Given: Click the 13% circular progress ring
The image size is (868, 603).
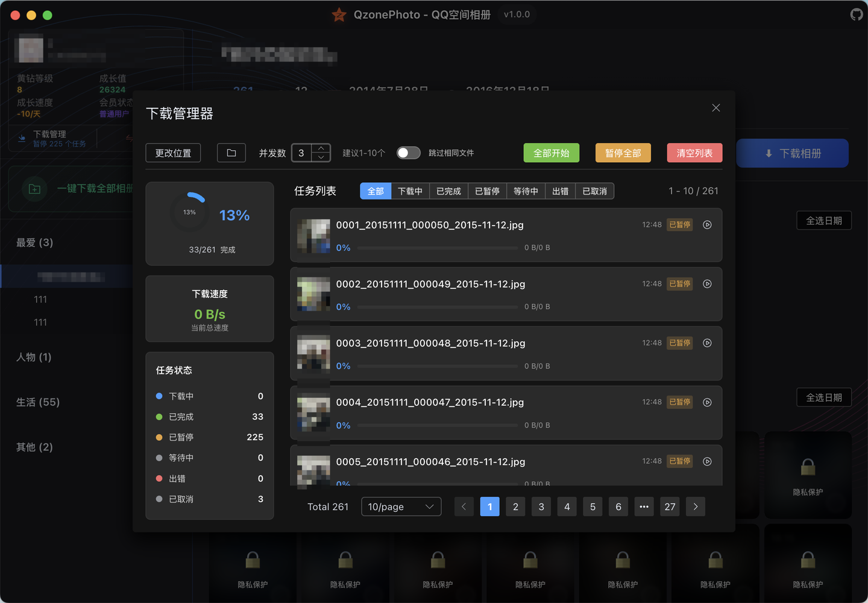Looking at the screenshot, I should 190,212.
